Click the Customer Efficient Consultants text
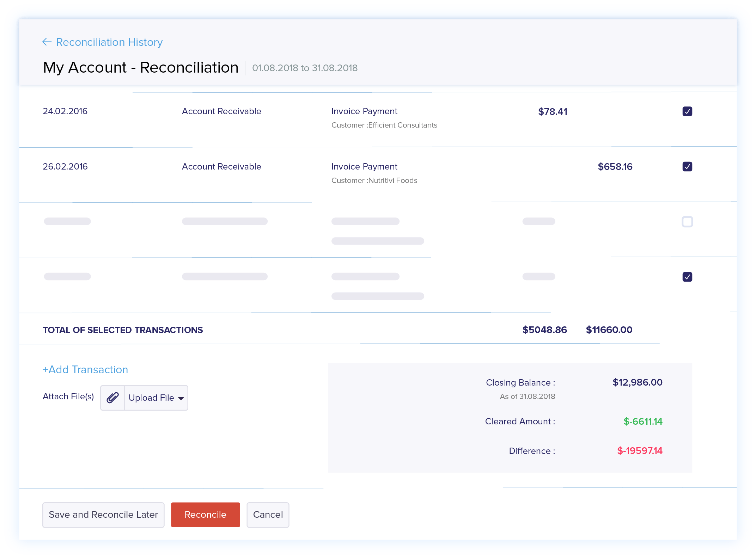 (384, 125)
